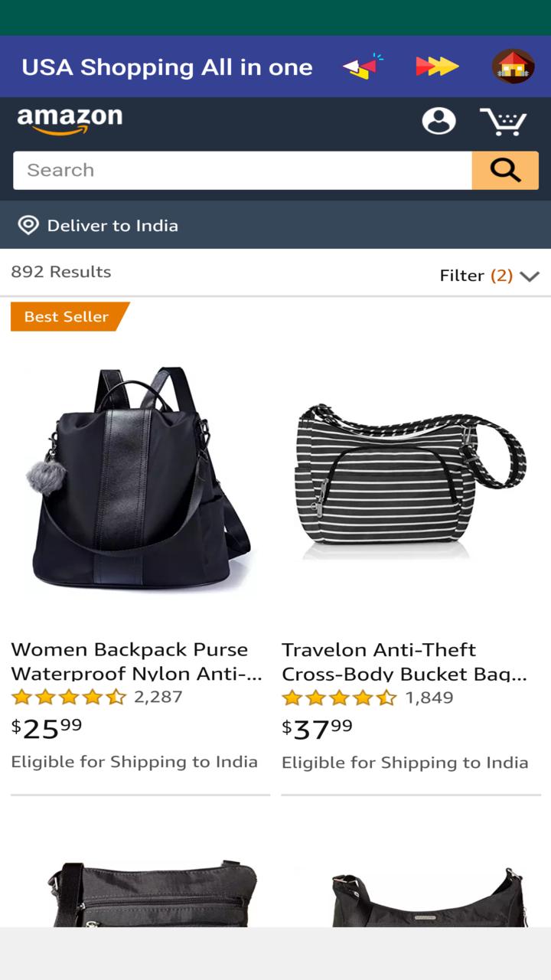Open the home icon in app header
Screen dimensions: 551x980
coord(513,67)
